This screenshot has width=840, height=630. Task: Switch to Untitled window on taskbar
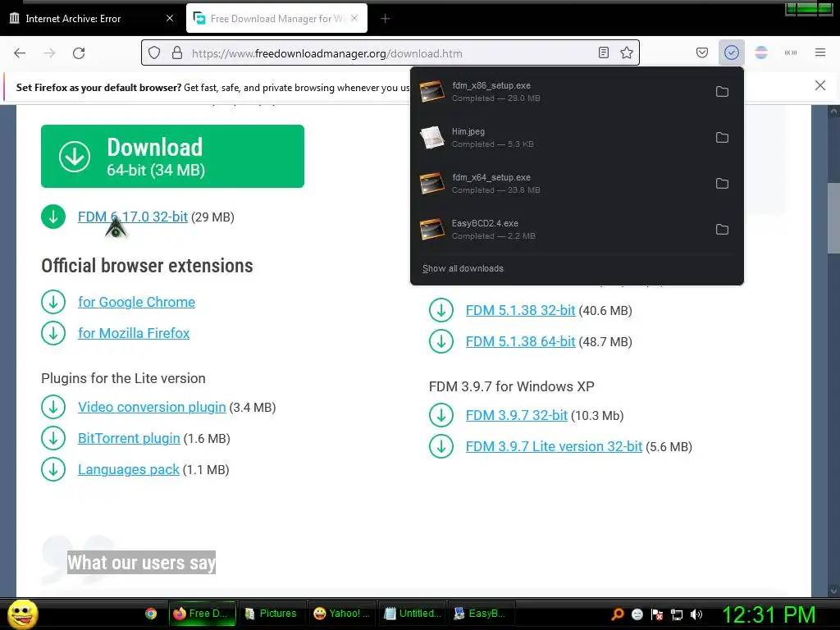click(413, 614)
